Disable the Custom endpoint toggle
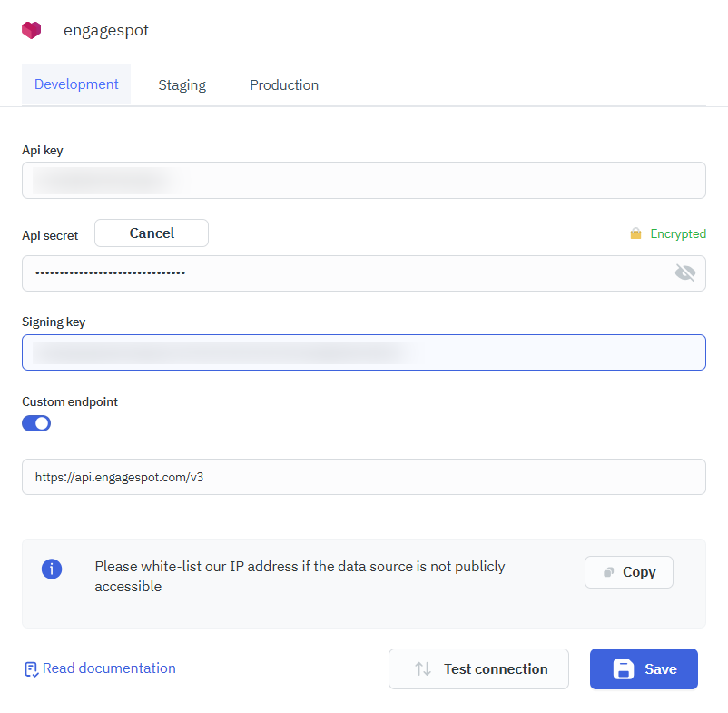This screenshot has width=728, height=713. pos(36,423)
